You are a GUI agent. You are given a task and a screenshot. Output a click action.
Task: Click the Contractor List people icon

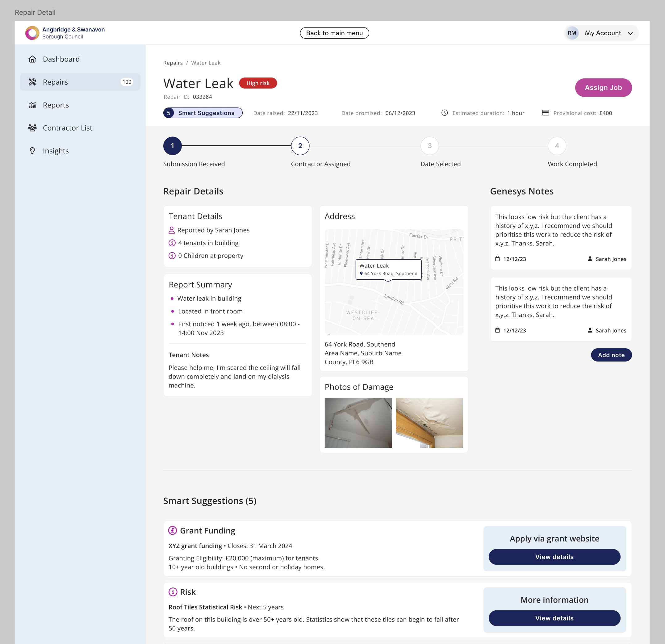[32, 128]
